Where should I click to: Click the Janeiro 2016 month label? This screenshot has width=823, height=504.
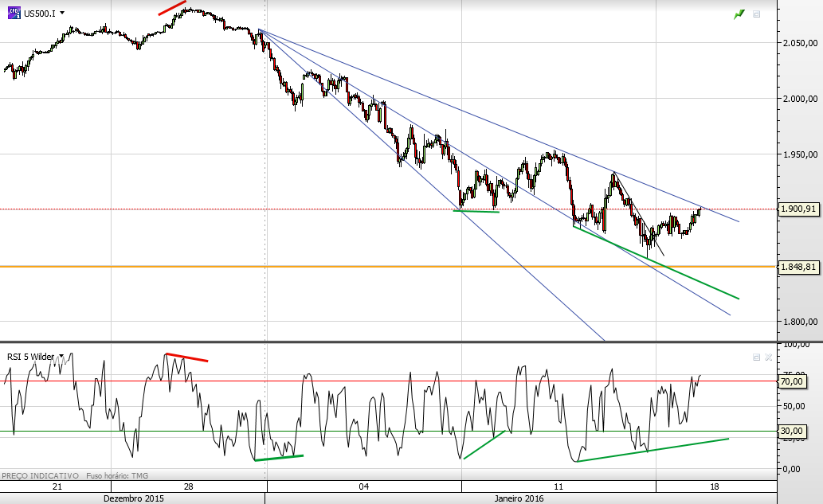(519, 498)
